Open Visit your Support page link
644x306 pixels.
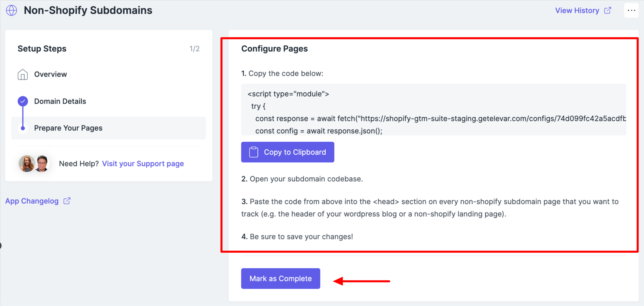click(x=143, y=163)
